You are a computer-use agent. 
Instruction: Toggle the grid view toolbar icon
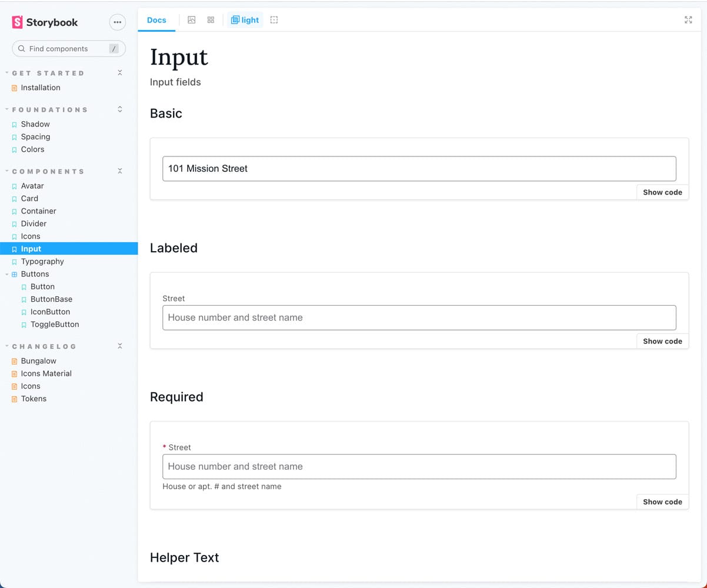pyautogui.click(x=211, y=20)
